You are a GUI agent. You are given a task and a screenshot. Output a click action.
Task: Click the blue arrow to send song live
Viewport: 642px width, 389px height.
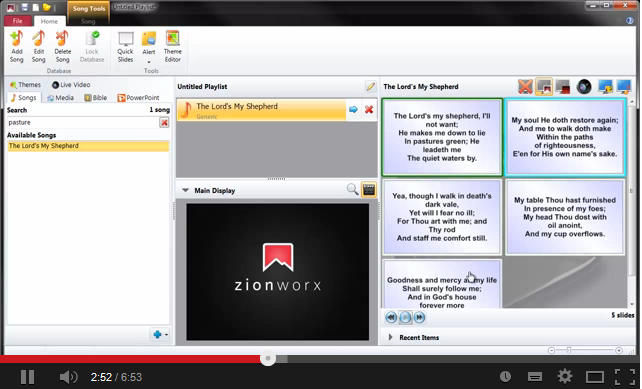(x=353, y=109)
